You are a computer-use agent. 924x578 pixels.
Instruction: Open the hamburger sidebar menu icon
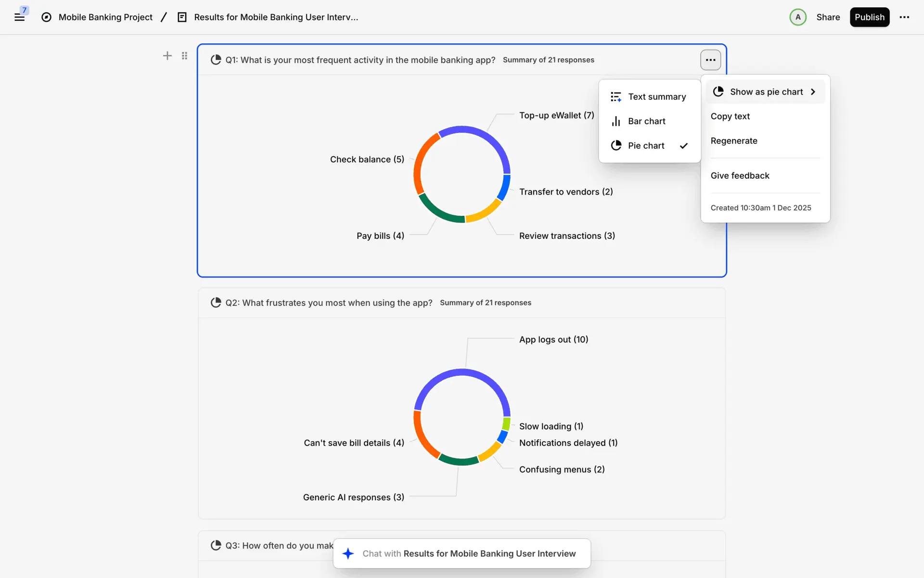pyautogui.click(x=19, y=17)
